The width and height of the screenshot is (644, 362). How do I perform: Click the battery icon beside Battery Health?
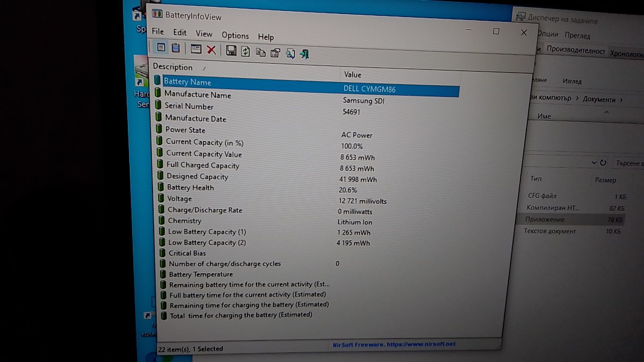(x=161, y=186)
